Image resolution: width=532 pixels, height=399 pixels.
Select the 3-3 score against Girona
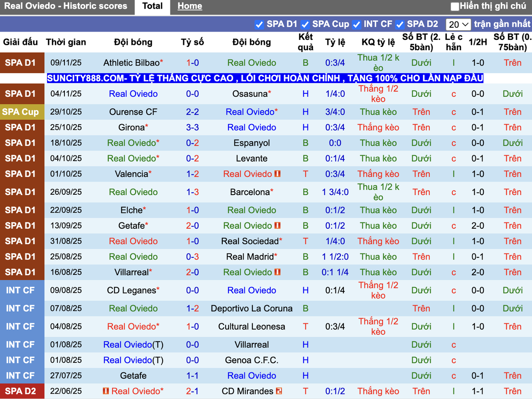(x=192, y=127)
